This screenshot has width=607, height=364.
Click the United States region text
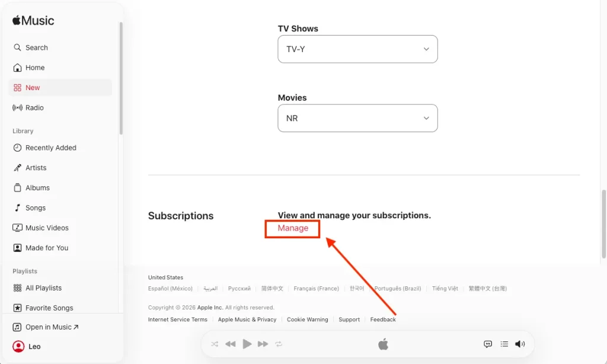[x=165, y=277]
